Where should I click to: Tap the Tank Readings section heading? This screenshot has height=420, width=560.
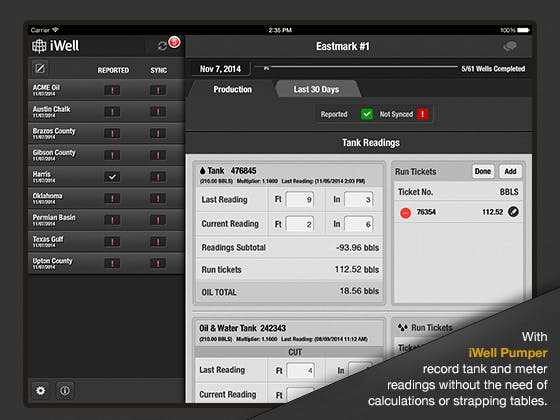[371, 142]
